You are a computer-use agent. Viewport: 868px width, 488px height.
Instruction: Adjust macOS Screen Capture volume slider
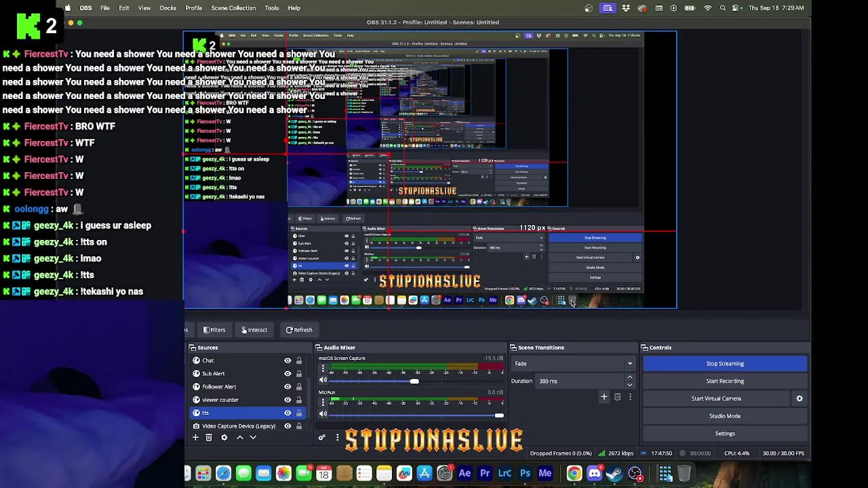414,381
